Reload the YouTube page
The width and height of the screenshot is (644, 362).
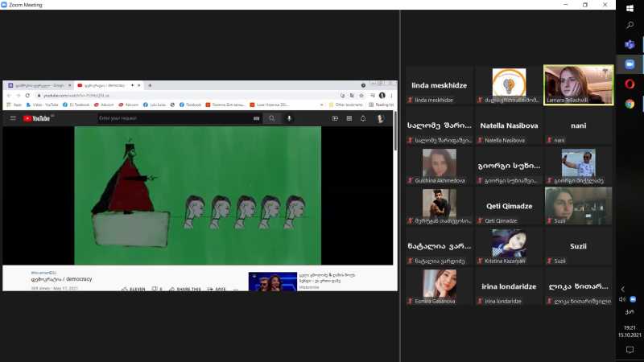tap(27, 95)
